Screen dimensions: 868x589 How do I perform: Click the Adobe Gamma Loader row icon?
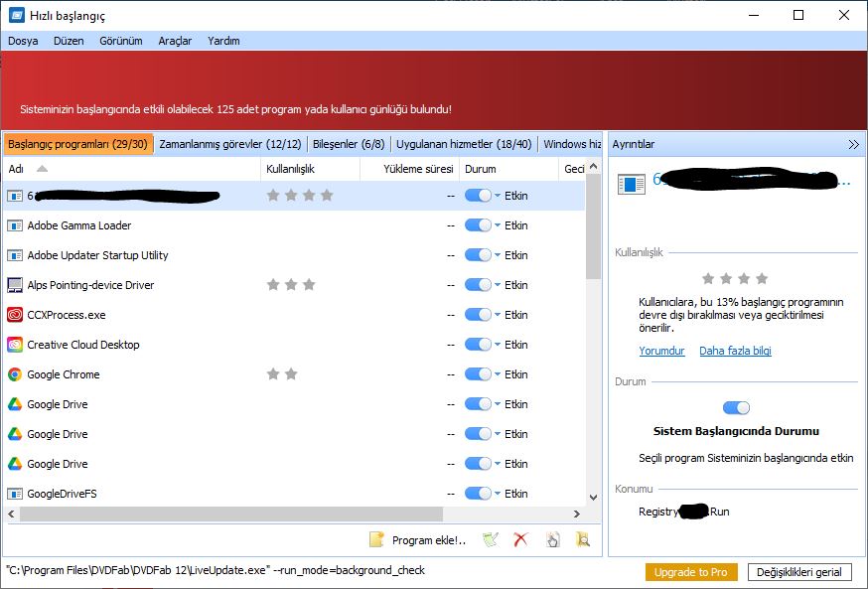pos(14,225)
